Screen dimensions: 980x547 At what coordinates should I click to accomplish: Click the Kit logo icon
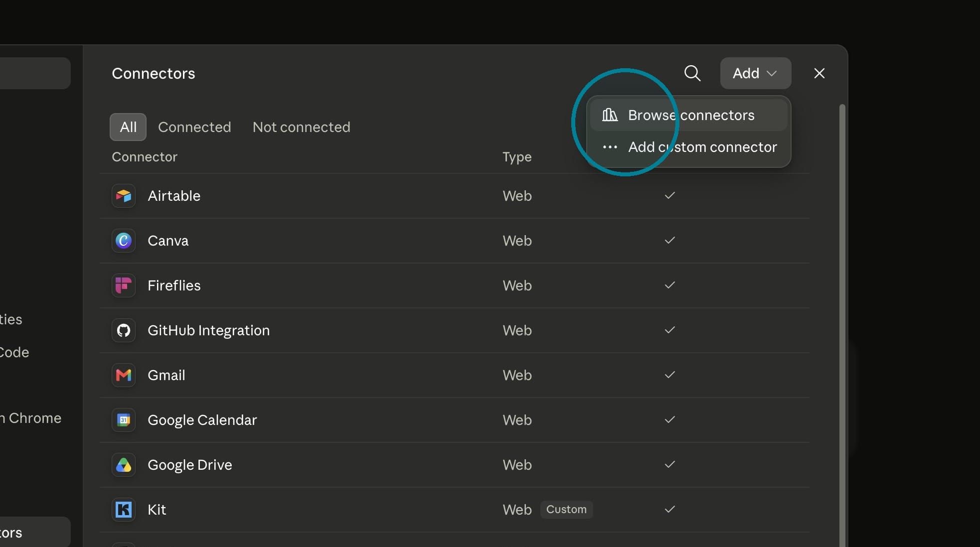pos(124,510)
